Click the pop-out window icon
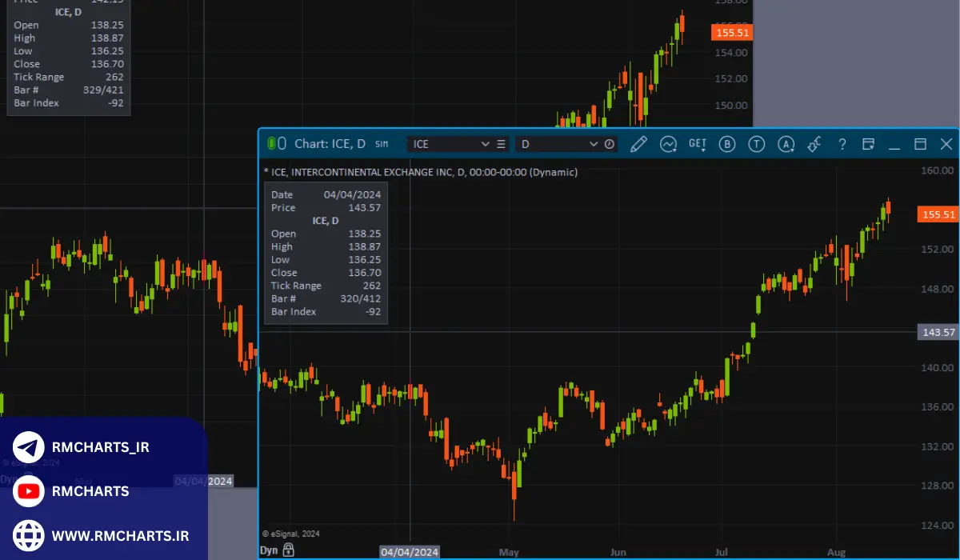The image size is (960, 560). (869, 144)
